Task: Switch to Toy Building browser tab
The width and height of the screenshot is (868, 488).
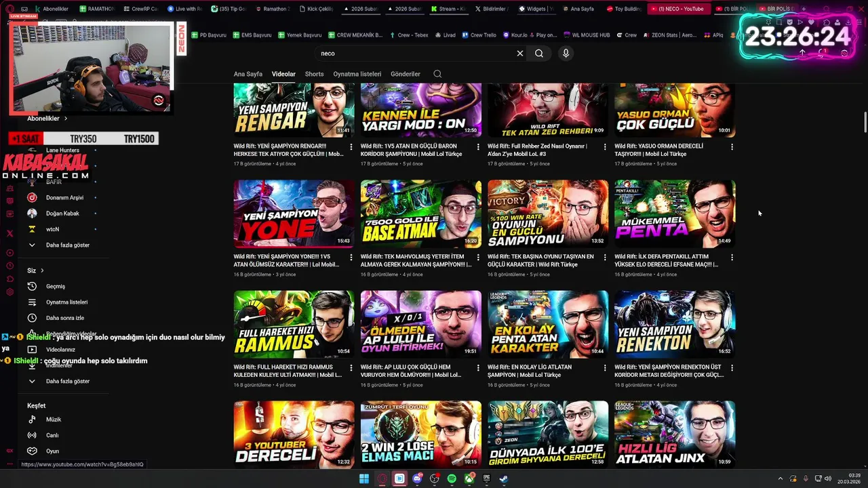Action: tap(624, 9)
